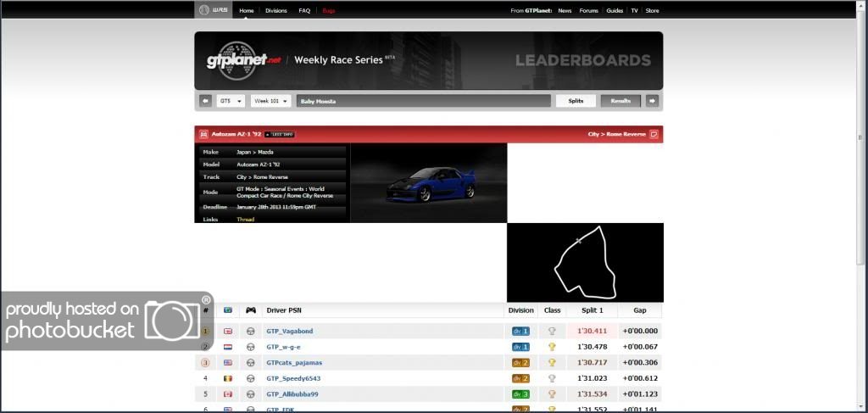This screenshot has height=413, width=868.
Task: Open the FAQ tab
Action: [304, 10]
